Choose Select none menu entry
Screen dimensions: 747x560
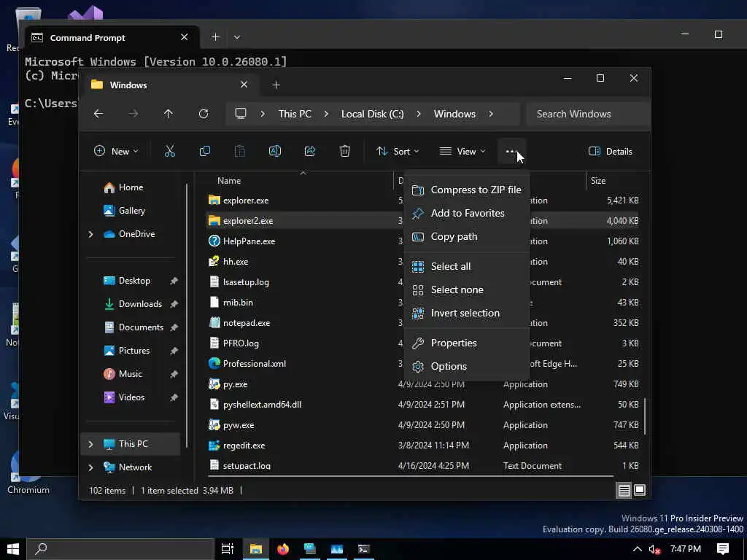click(466, 290)
